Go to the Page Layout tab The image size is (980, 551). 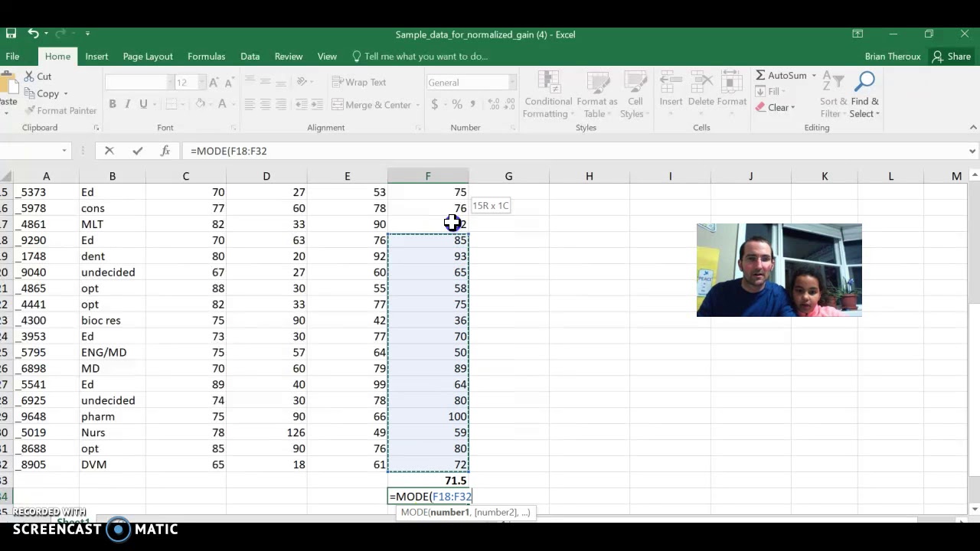(148, 57)
